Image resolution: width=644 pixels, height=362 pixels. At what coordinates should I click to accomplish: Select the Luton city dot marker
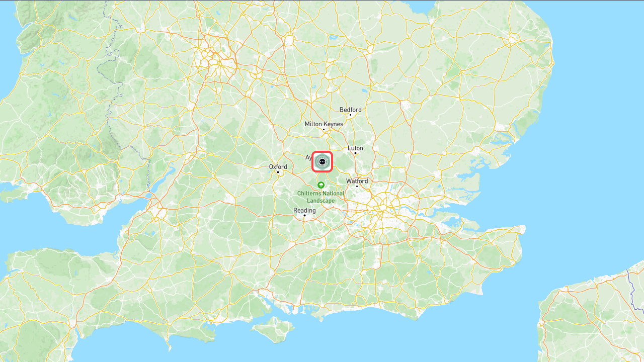(355, 153)
